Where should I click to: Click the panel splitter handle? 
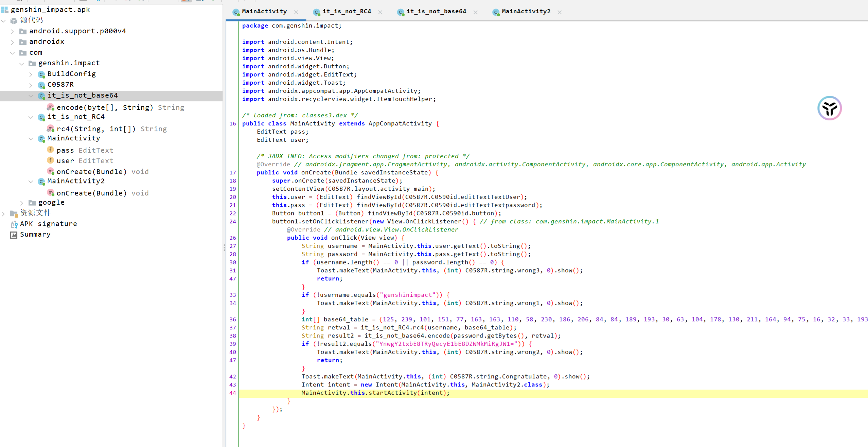pyautogui.click(x=224, y=247)
